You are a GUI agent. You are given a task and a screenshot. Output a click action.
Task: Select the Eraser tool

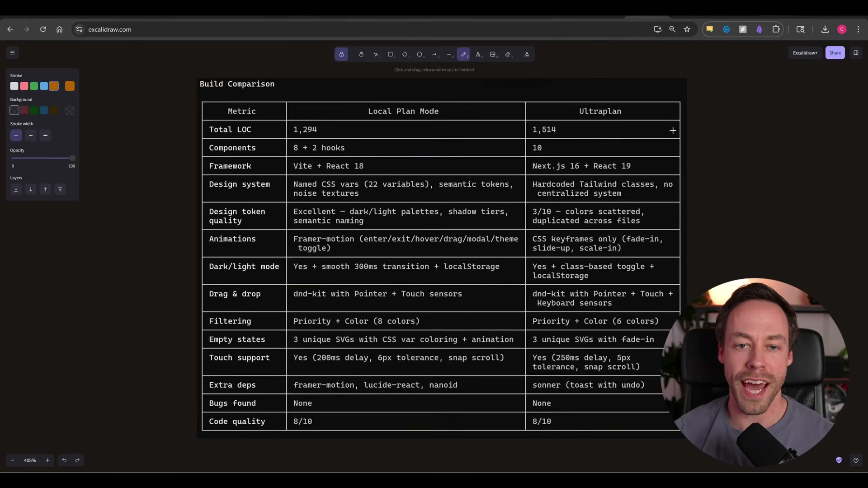(508, 54)
